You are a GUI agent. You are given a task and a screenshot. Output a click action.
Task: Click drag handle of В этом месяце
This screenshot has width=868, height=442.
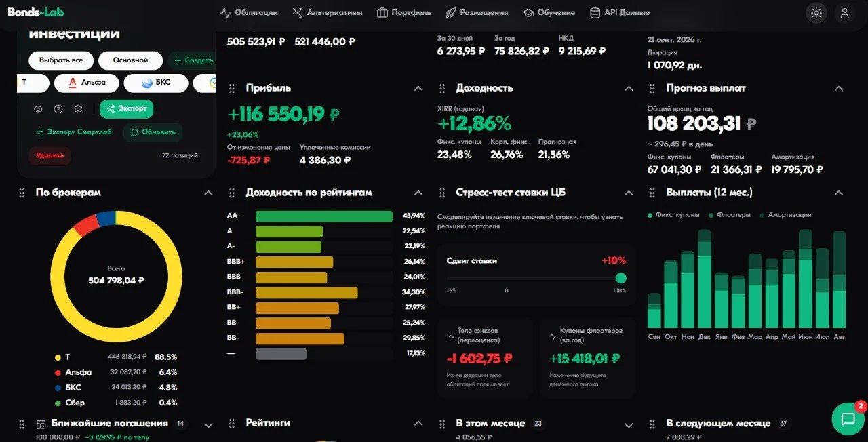point(442,424)
